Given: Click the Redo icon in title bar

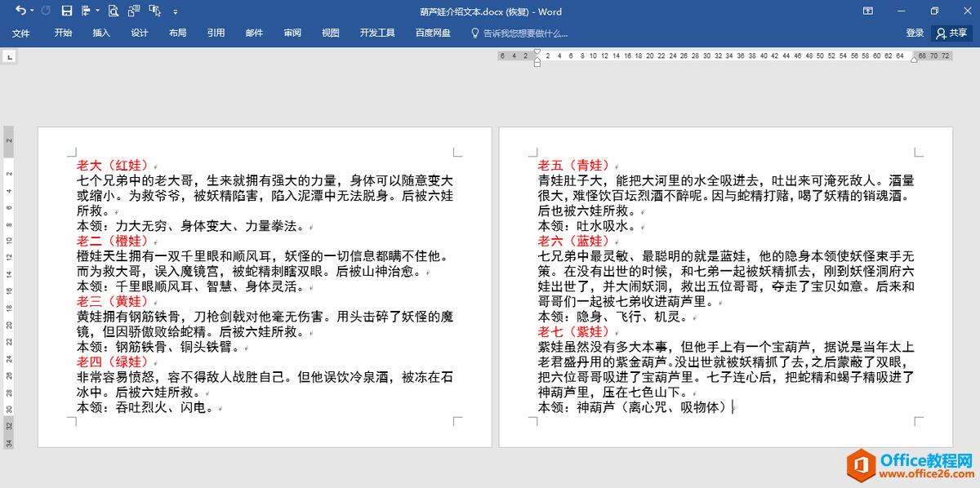Looking at the screenshot, I should point(46,11).
